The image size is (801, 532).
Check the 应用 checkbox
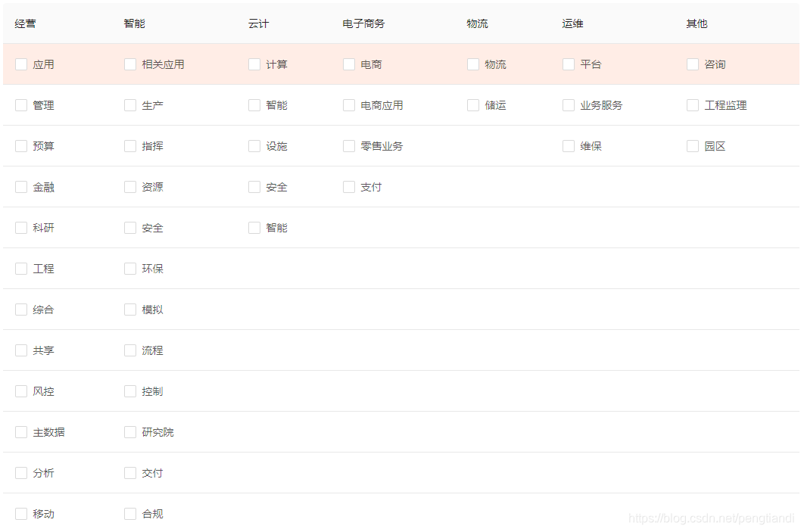pyautogui.click(x=21, y=64)
